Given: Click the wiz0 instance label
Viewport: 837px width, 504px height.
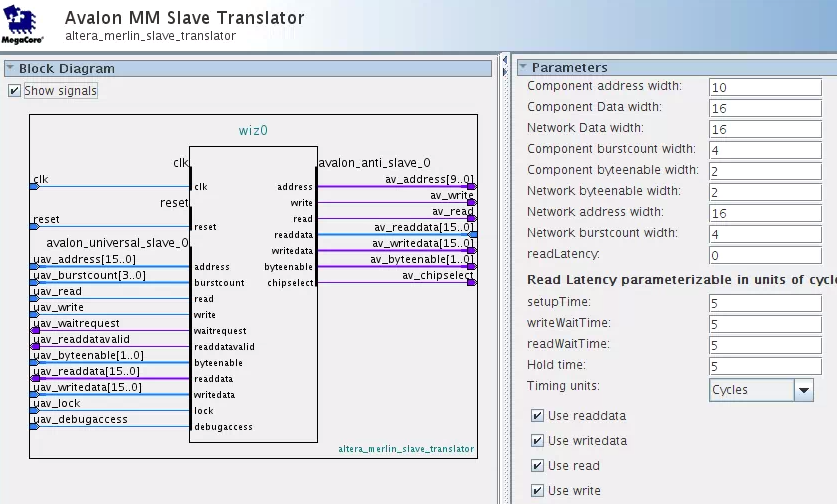Looking at the screenshot, I should (253, 130).
